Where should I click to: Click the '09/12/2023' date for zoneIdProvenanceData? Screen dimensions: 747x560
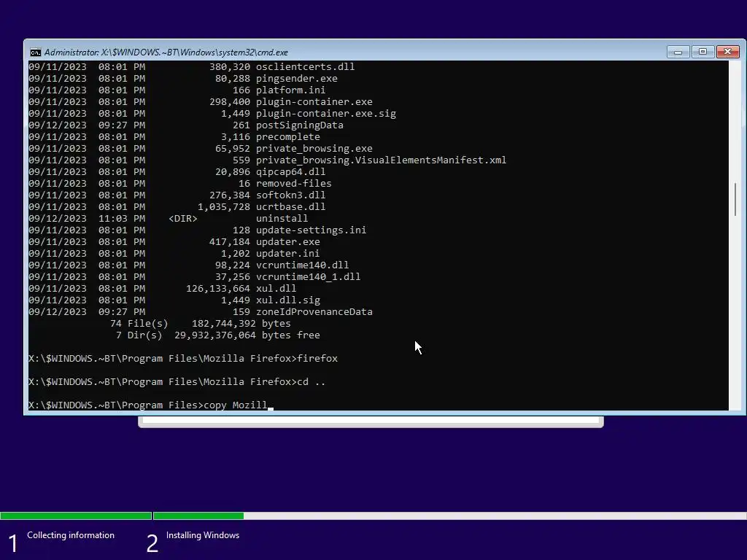click(57, 312)
